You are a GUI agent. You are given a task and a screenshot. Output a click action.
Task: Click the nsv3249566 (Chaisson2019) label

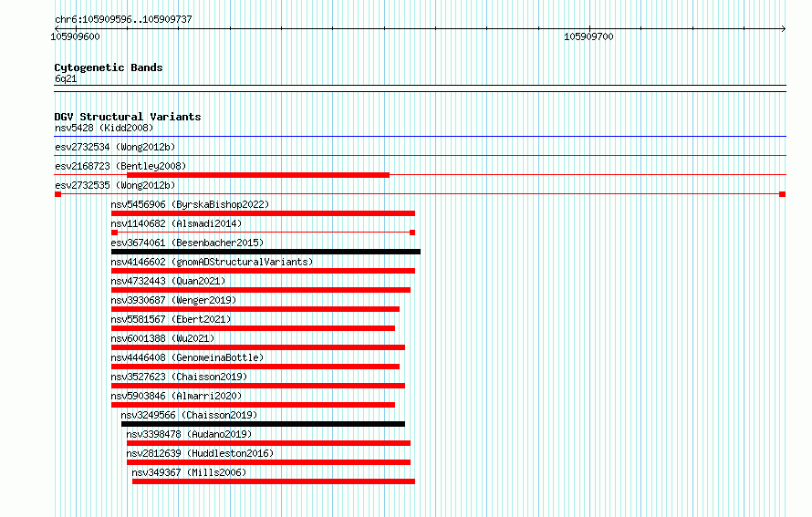coord(189,415)
